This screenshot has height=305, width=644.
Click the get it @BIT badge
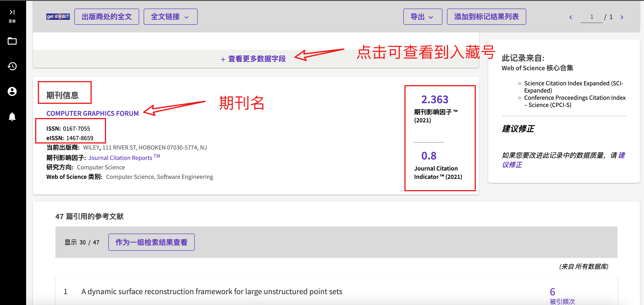click(x=58, y=16)
